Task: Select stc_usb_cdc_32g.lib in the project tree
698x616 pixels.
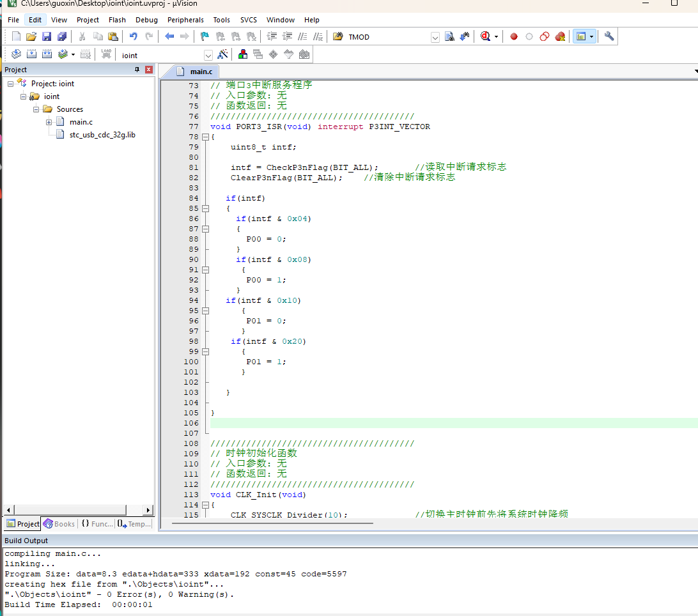Action: click(102, 135)
